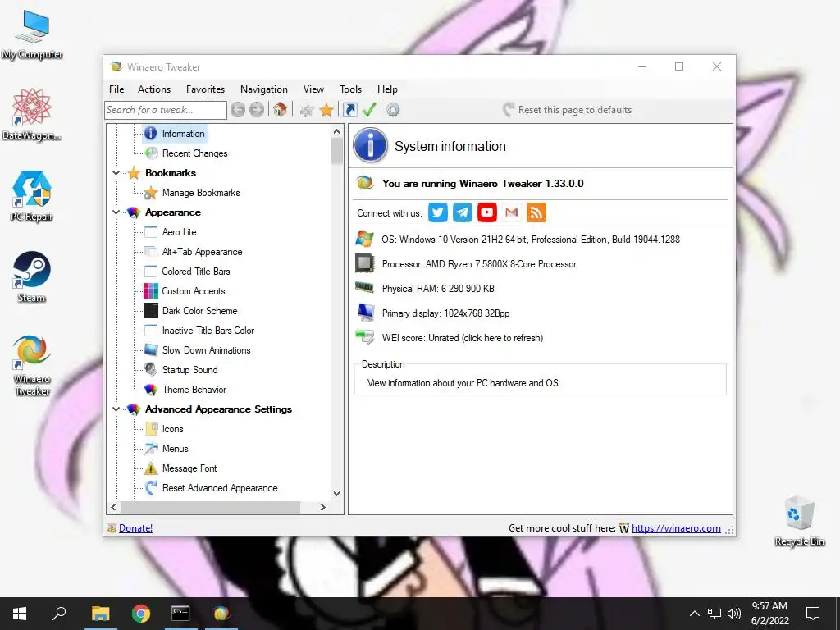Open File Explorer from the taskbar

click(100, 614)
